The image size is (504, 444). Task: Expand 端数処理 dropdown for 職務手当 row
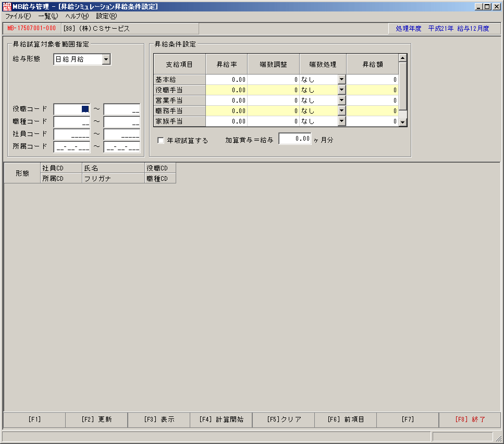coord(342,111)
